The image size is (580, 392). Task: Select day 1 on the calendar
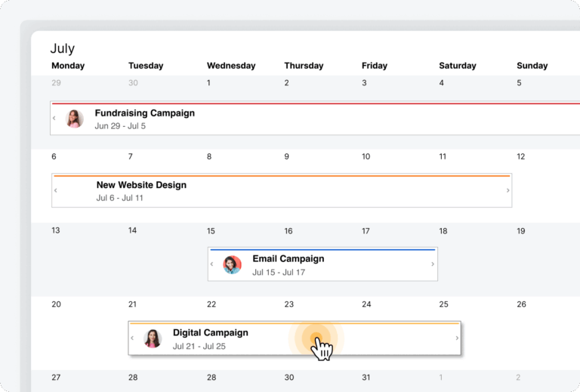coord(208,83)
